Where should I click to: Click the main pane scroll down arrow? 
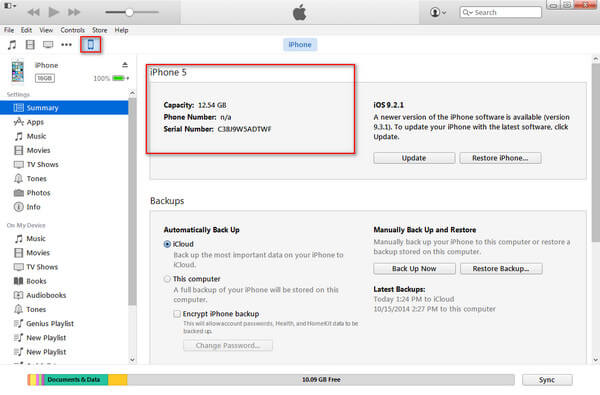point(596,360)
